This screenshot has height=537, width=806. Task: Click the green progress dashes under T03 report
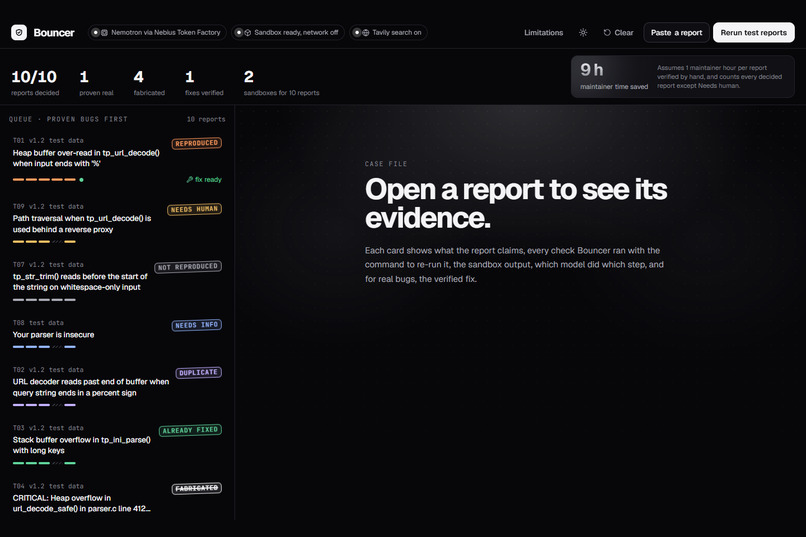[x=44, y=463]
